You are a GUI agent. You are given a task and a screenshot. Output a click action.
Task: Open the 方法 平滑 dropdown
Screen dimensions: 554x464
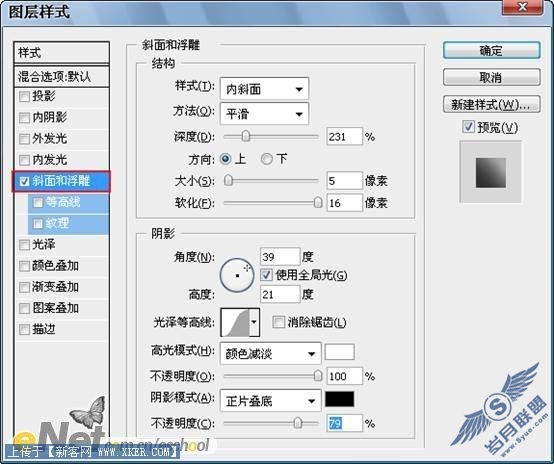click(x=264, y=113)
